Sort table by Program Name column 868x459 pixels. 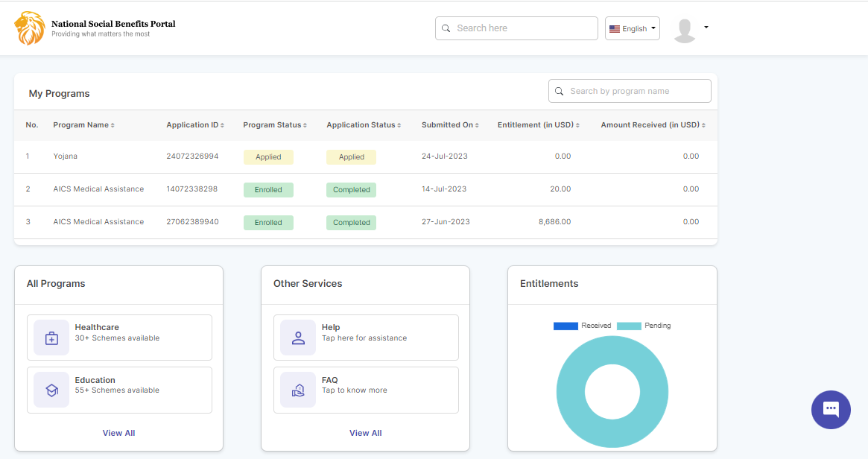tap(83, 125)
